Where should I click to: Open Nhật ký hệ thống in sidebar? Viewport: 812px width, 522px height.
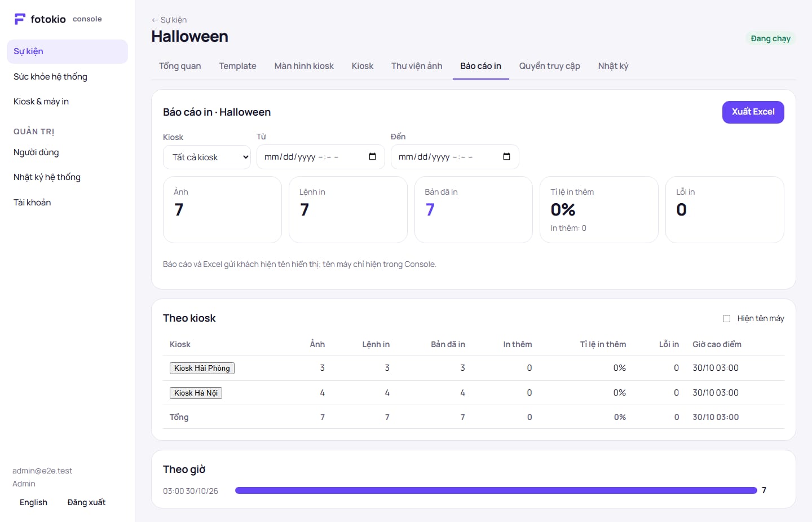[x=67, y=177]
